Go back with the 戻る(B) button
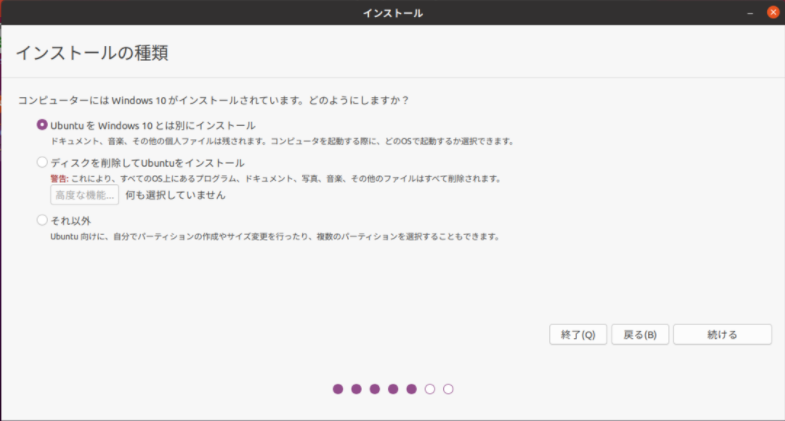Screen dimensions: 785x421 [640, 334]
